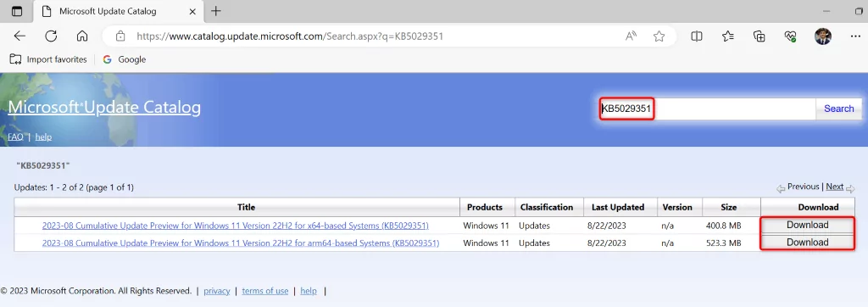Open the x64-based Systems KB5029351 update link
868x307 pixels.
(236, 226)
